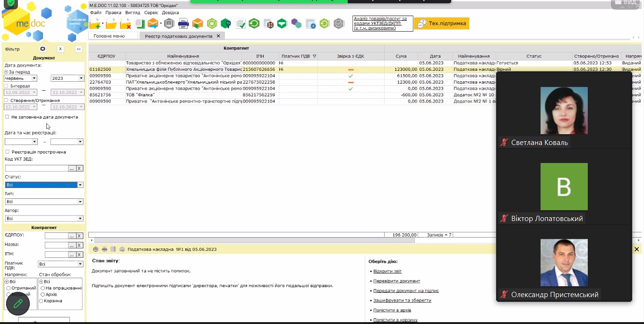Open the Сервіс menu
The height and width of the screenshot is (324, 644).
(x=151, y=13)
